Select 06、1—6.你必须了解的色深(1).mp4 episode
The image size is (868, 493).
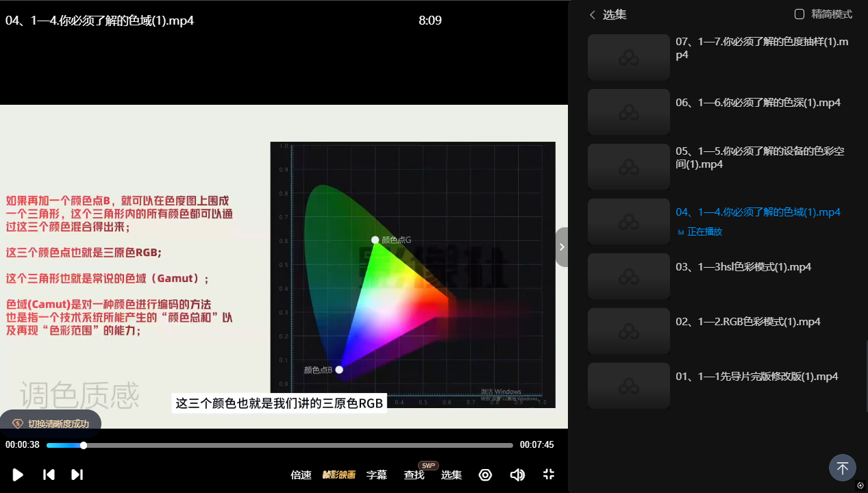coord(758,103)
